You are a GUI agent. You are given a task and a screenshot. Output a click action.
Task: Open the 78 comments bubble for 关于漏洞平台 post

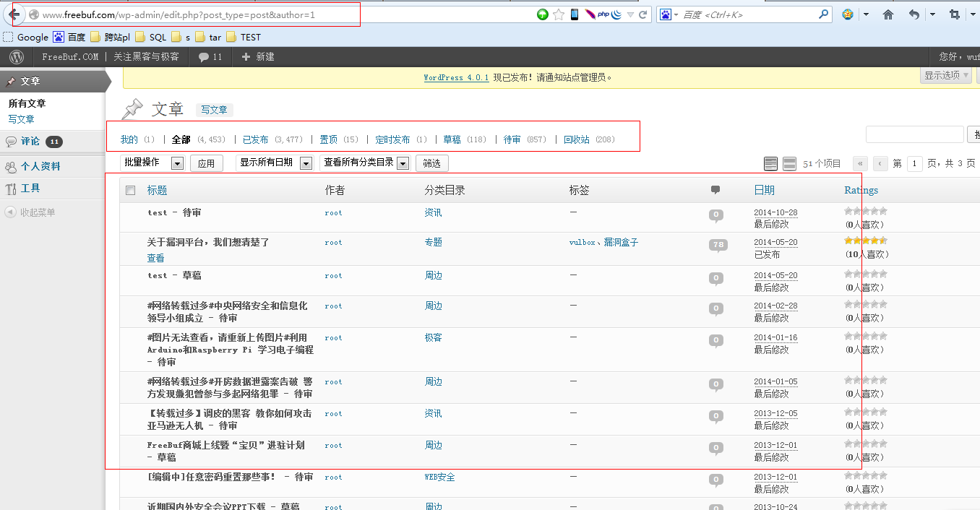[718, 245]
